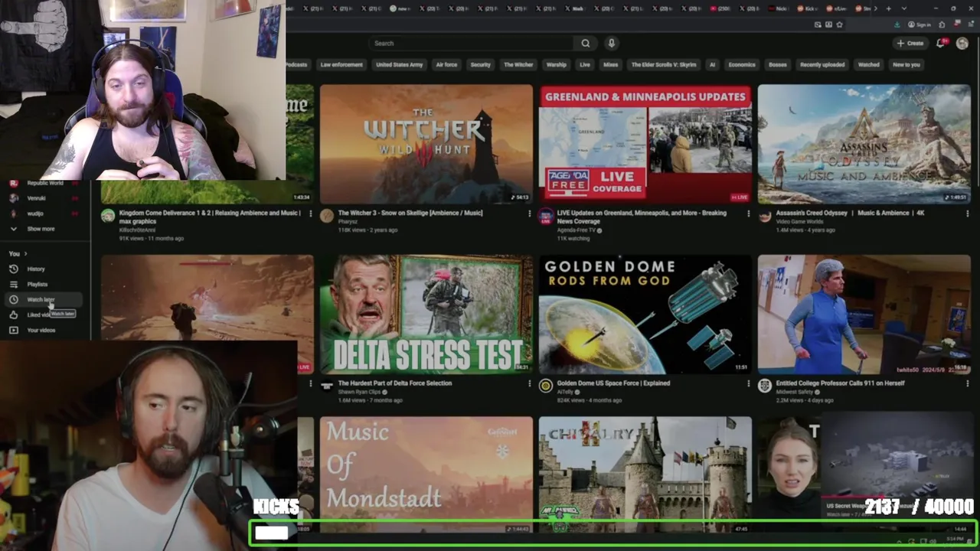Open The Hardest Part of Delta Force Selection title
The width and height of the screenshot is (980, 551).
tap(395, 383)
